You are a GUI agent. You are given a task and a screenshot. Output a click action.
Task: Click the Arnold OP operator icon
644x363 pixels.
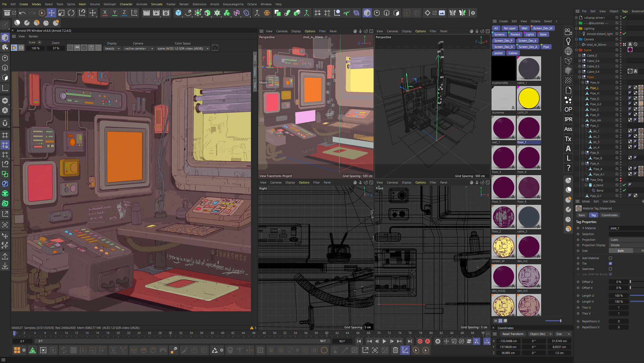pyautogui.click(x=568, y=109)
